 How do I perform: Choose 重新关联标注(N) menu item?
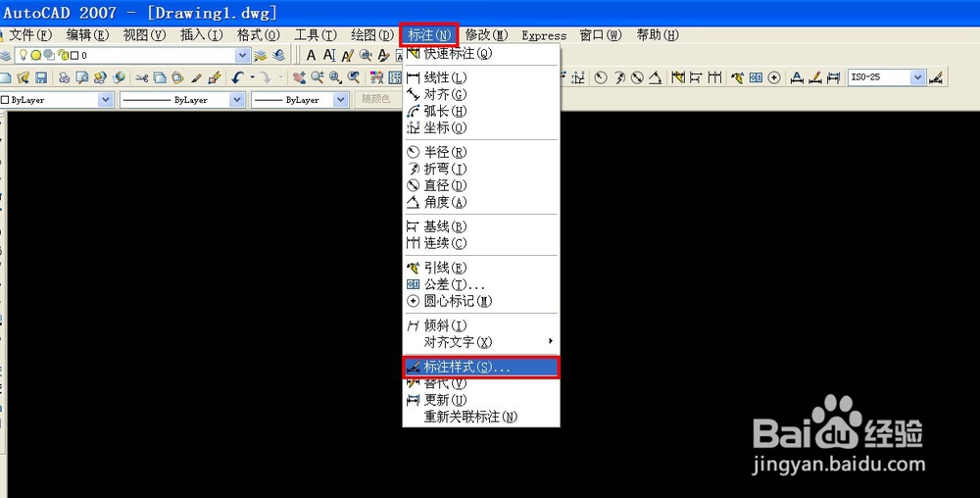tap(480, 417)
